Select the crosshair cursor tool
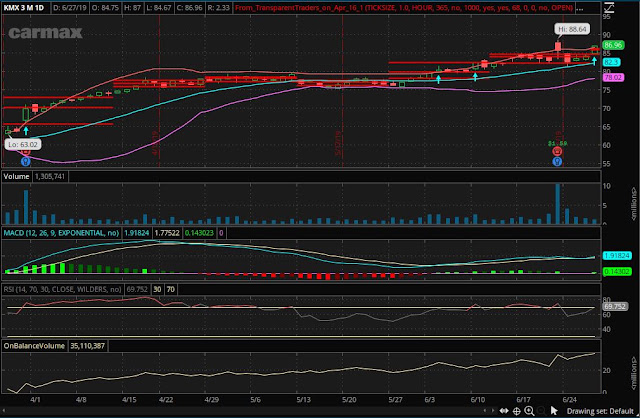The image size is (640, 418). [x=516, y=411]
